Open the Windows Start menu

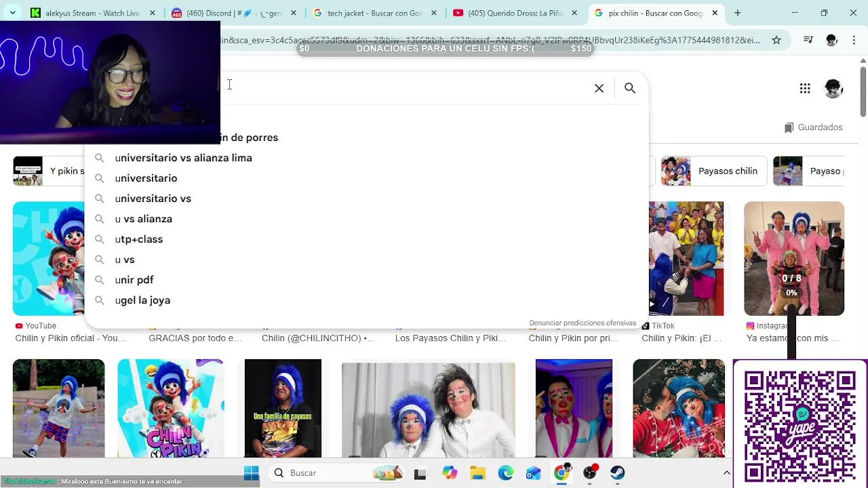[252, 473]
